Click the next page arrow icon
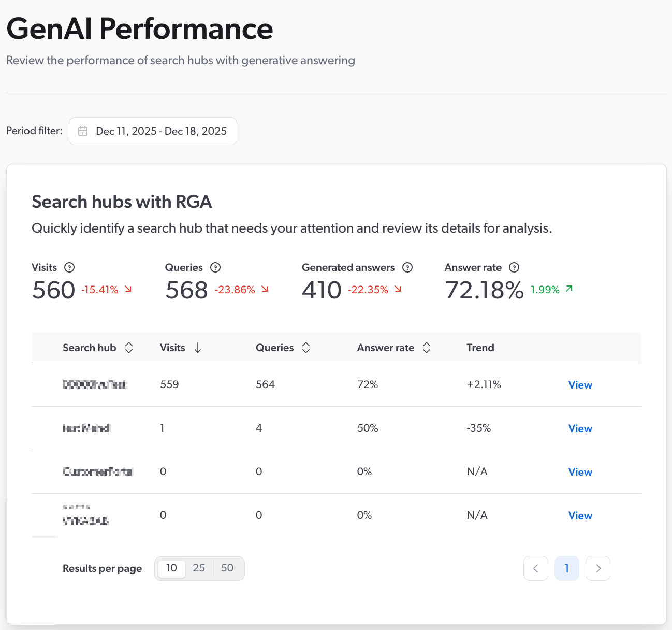This screenshot has width=672, height=630. pyautogui.click(x=598, y=568)
